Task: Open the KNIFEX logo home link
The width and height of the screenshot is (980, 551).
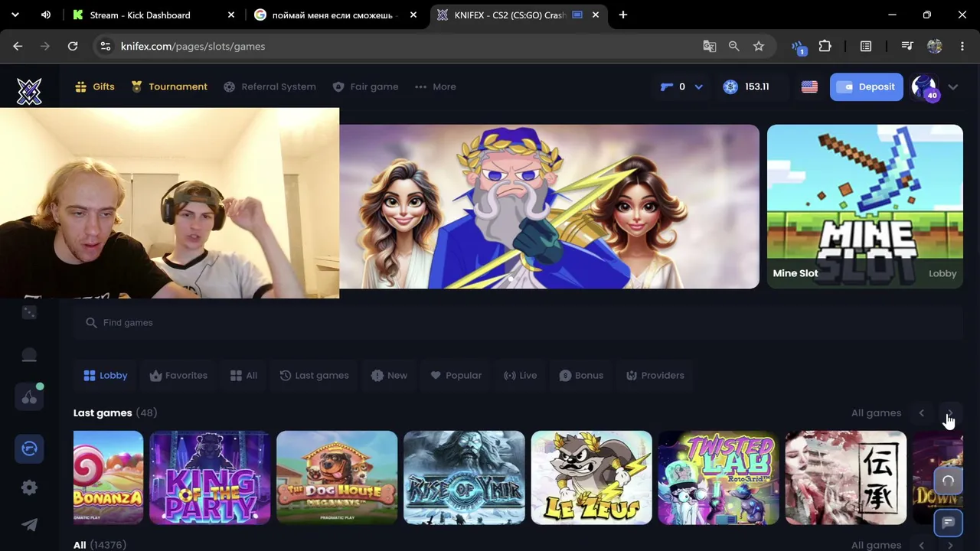Action: (29, 92)
